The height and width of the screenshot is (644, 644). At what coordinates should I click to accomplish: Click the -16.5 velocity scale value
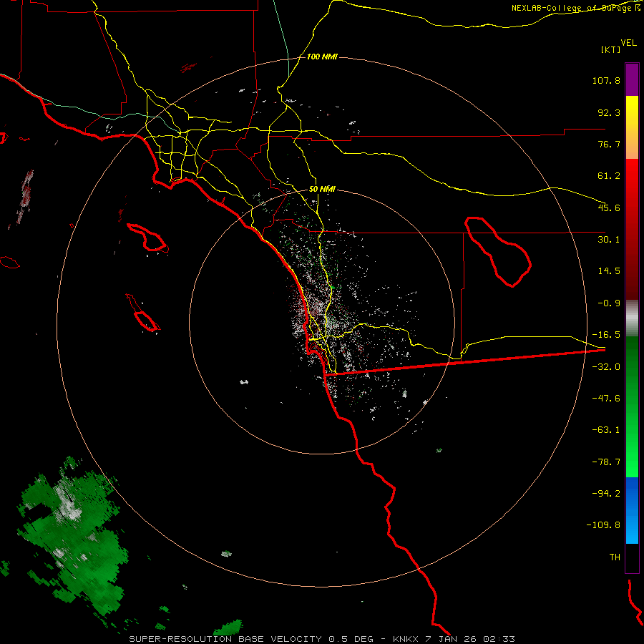point(606,335)
